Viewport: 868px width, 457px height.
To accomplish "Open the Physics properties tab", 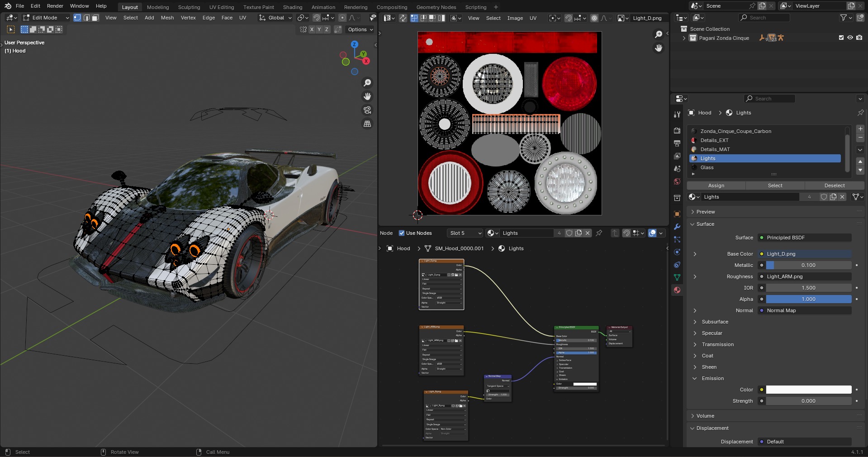I will point(677,252).
